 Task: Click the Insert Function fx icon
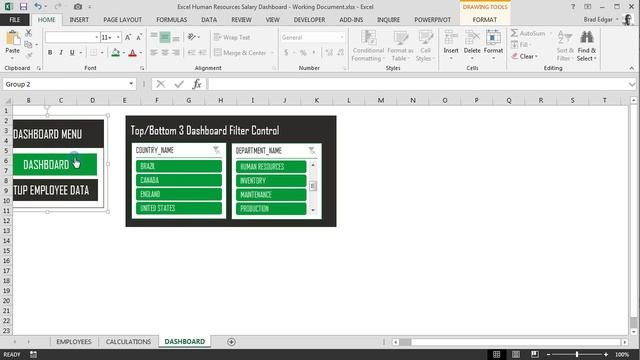pos(197,84)
